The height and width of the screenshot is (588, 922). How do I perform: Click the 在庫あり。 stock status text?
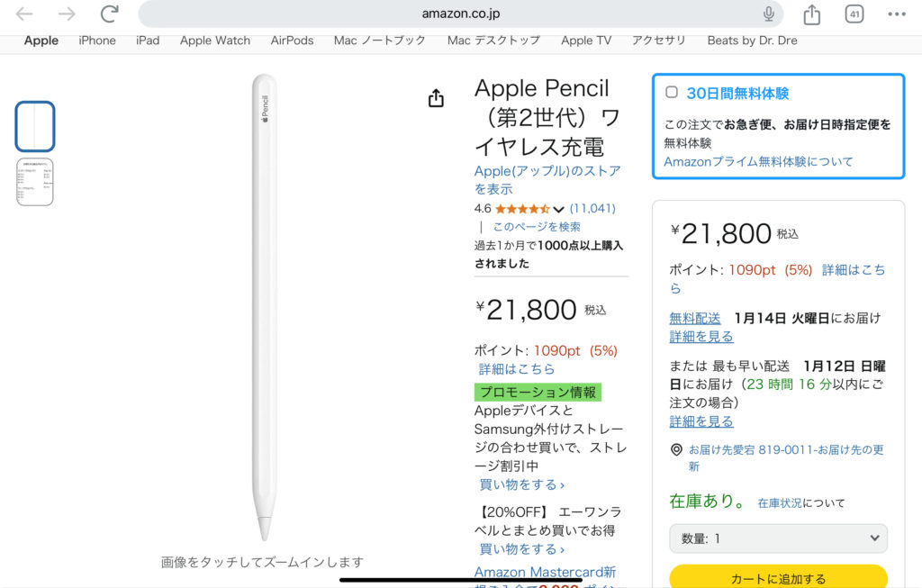[708, 501]
